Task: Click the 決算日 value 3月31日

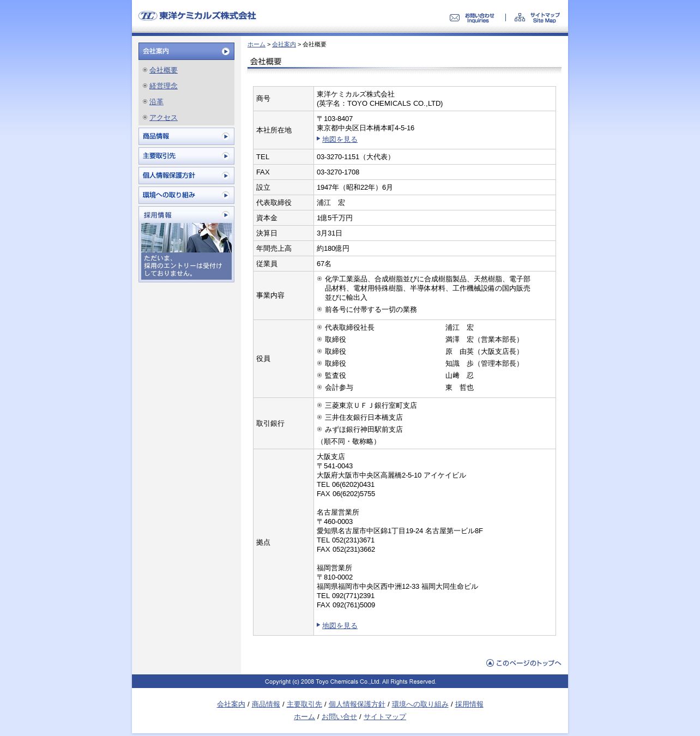Action: tap(329, 233)
